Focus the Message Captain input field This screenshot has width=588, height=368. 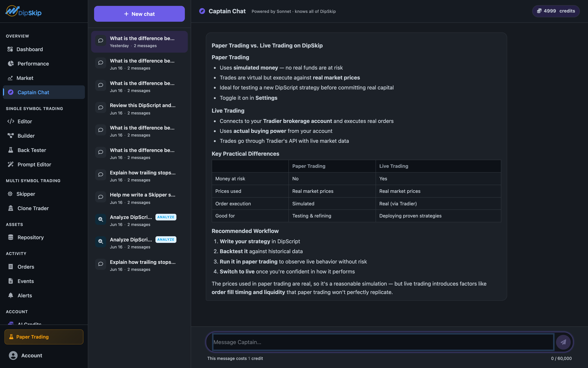(x=383, y=342)
